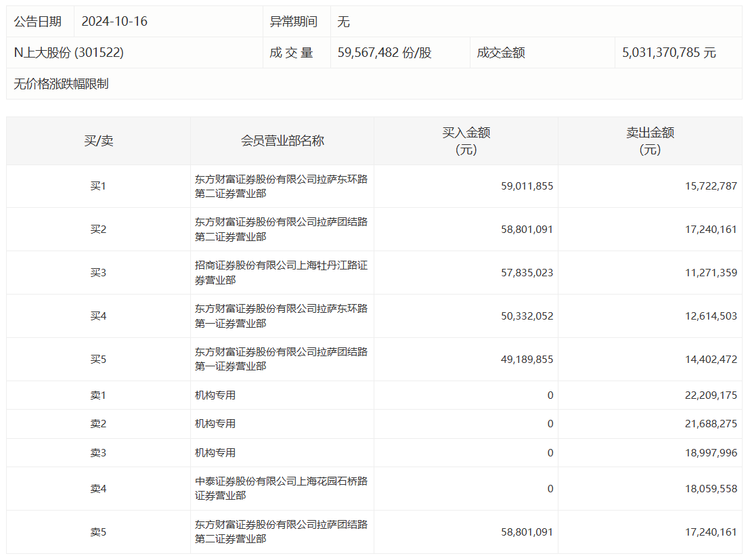The height and width of the screenshot is (560, 748).
Task: Click the sell amount 22,209,175
Action: pos(711,395)
